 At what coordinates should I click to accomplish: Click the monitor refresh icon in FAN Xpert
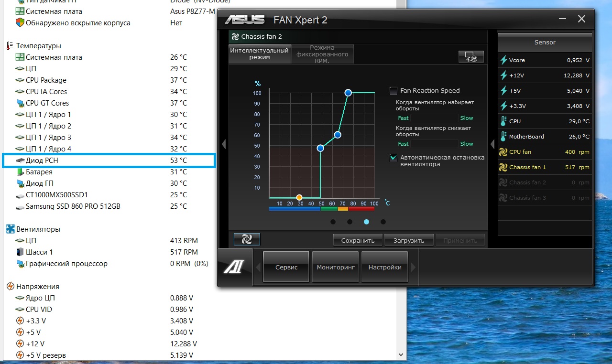(x=471, y=57)
